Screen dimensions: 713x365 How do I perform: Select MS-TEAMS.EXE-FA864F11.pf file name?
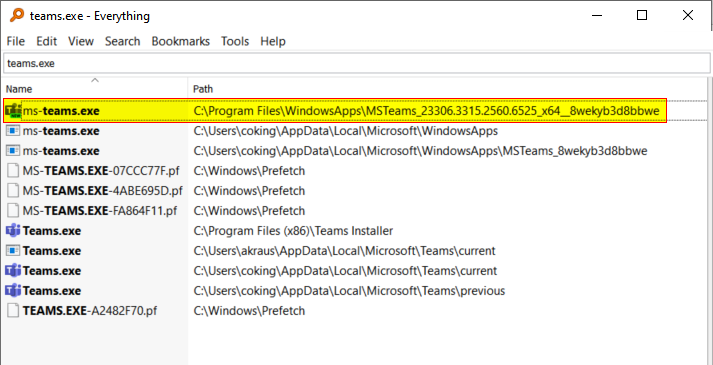(100, 210)
